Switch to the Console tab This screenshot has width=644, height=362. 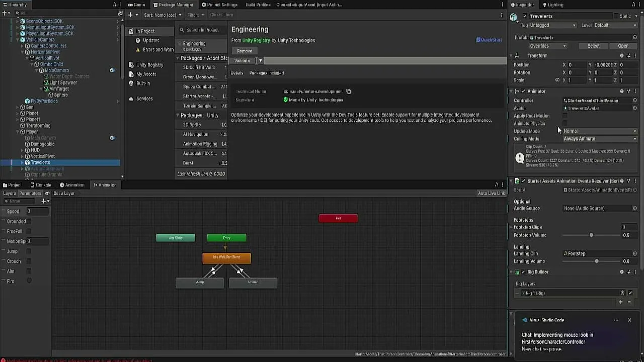tap(40, 185)
